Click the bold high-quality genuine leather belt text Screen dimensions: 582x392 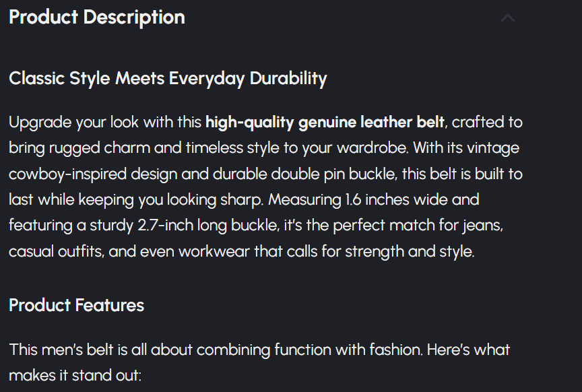[325, 123]
